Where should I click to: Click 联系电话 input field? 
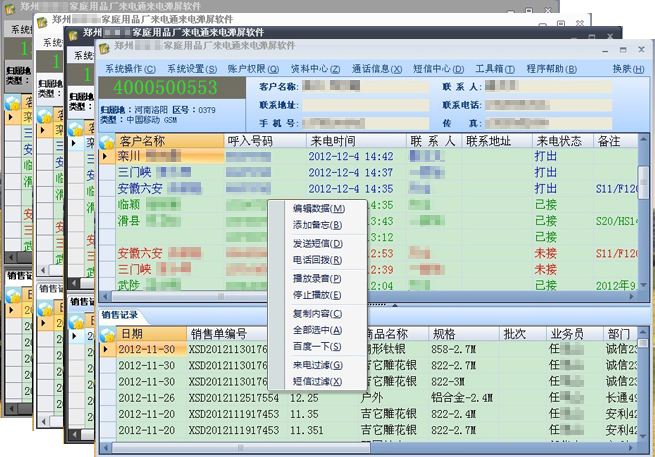tap(548, 105)
